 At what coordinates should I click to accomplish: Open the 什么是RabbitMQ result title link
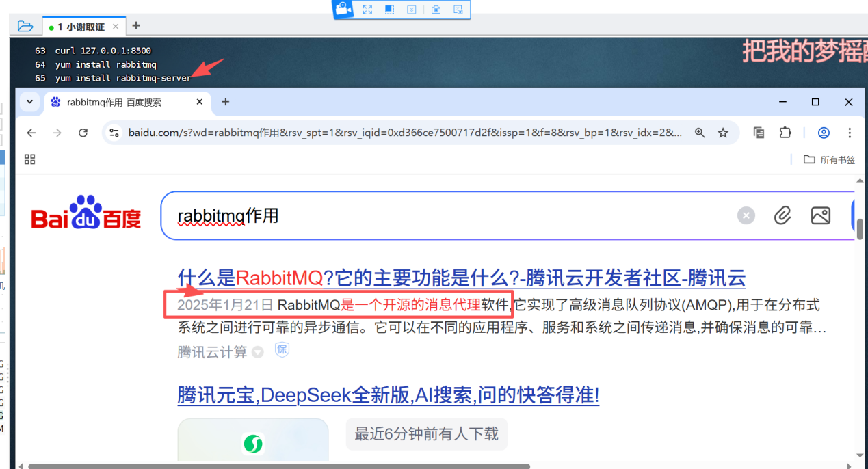pos(462,278)
